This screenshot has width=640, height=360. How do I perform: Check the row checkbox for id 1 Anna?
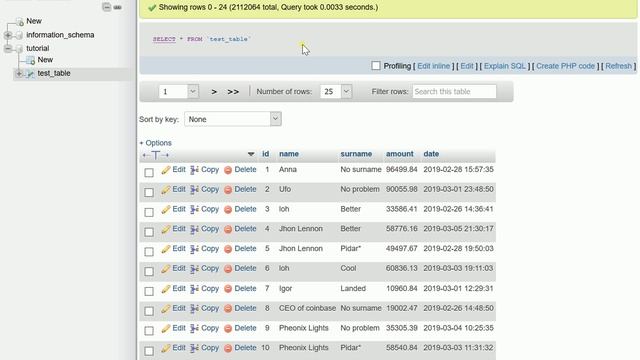(x=149, y=172)
